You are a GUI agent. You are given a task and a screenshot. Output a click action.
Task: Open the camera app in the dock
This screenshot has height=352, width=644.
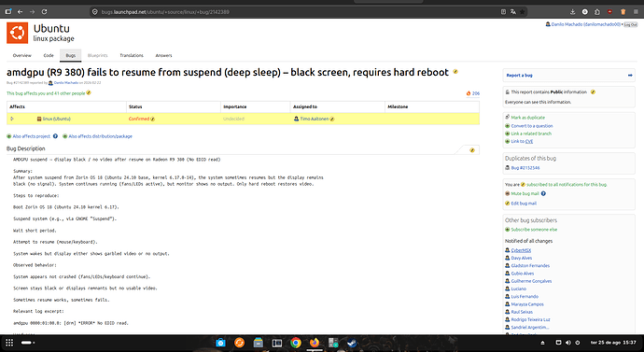(220, 343)
